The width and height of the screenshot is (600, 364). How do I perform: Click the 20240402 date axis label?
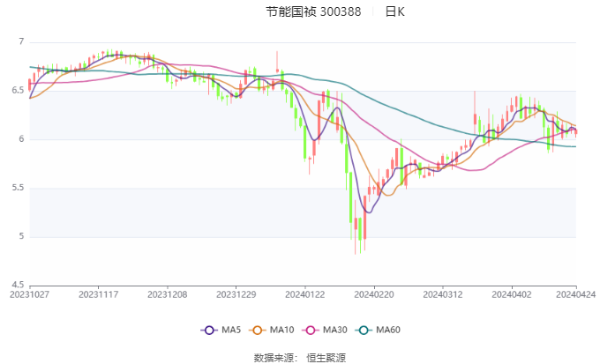pyautogui.click(x=512, y=294)
